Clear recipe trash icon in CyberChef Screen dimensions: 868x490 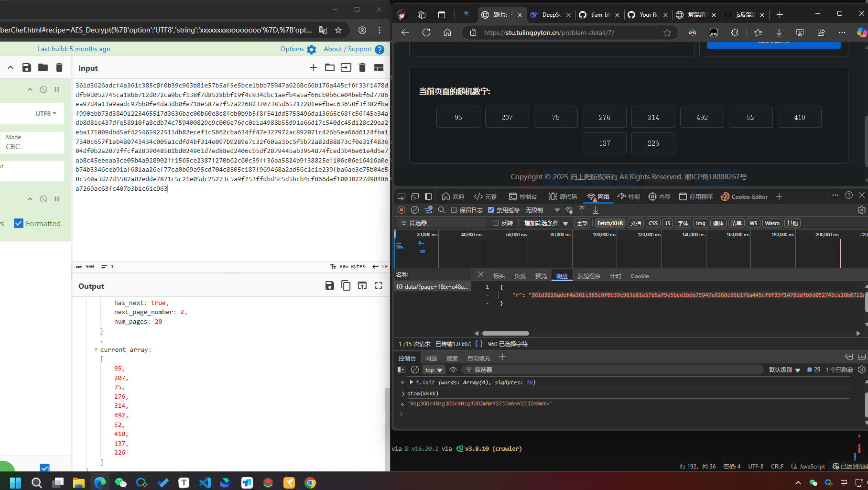(x=59, y=67)
